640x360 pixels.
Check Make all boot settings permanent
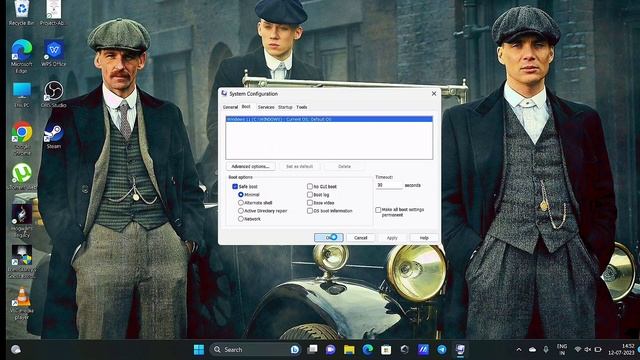378,210
